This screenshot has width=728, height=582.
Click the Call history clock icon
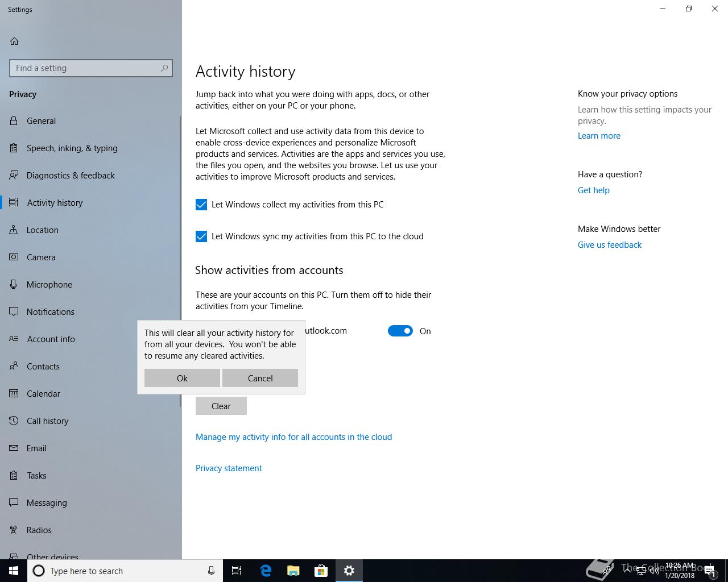tap(14, 421)
